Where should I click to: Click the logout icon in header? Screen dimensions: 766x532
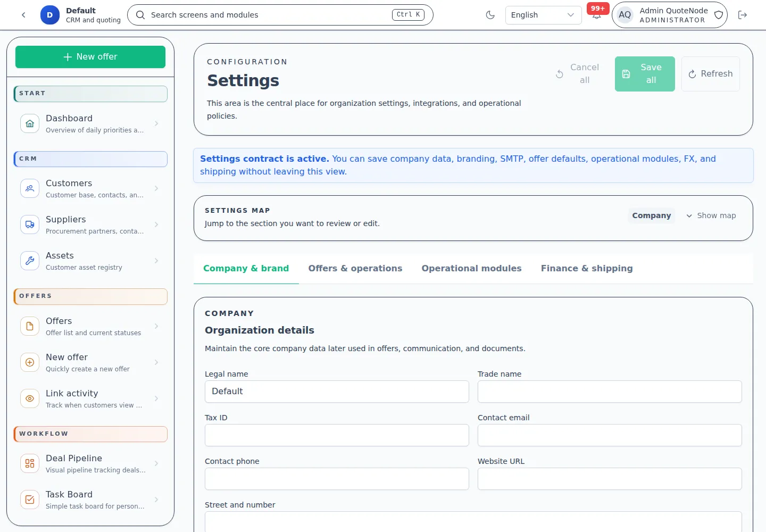tap(743, 15)
